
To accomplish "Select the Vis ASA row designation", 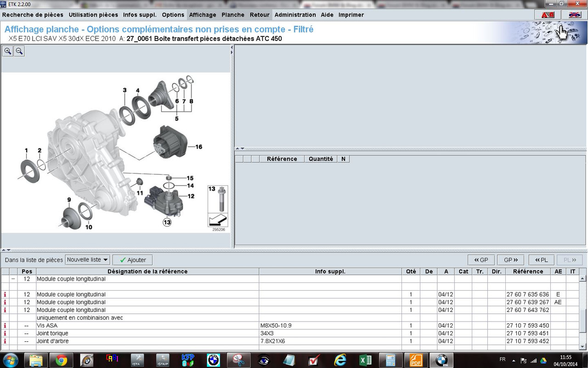I will click(47, 326).
